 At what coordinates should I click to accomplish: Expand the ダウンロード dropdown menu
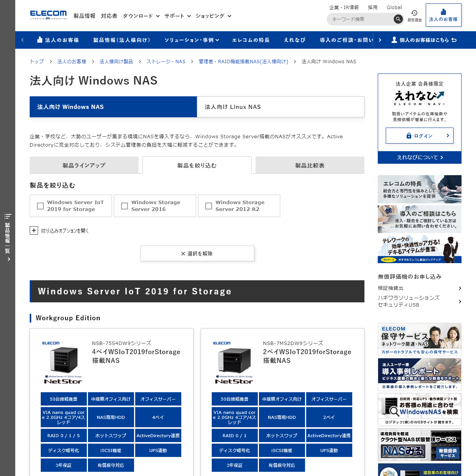141,16
